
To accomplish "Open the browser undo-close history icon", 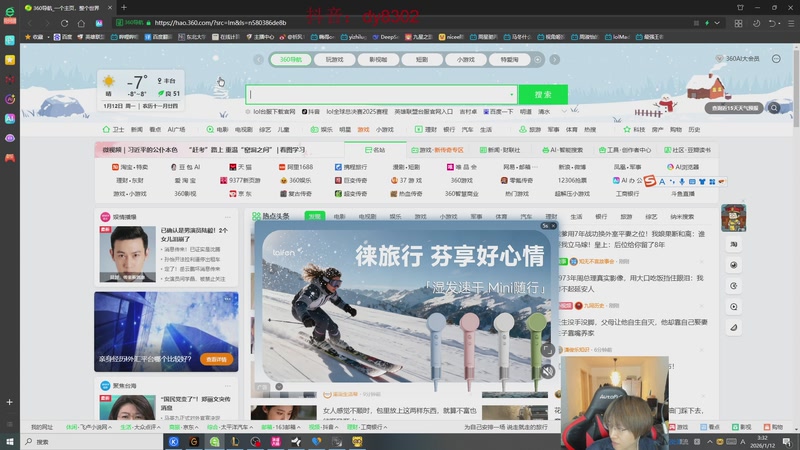I will point(772,23).
